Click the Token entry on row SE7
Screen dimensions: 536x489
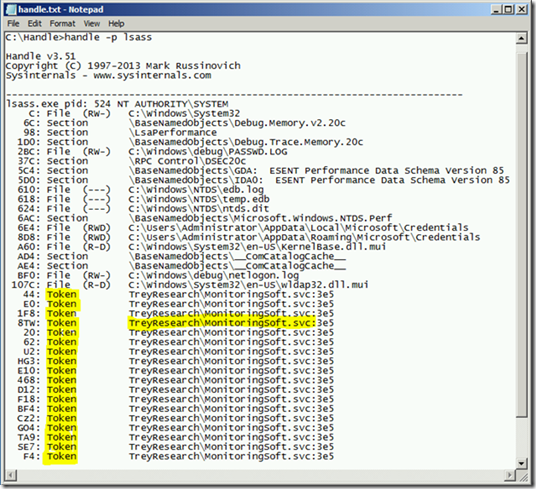pyautogui.click(x=62, y=447)
